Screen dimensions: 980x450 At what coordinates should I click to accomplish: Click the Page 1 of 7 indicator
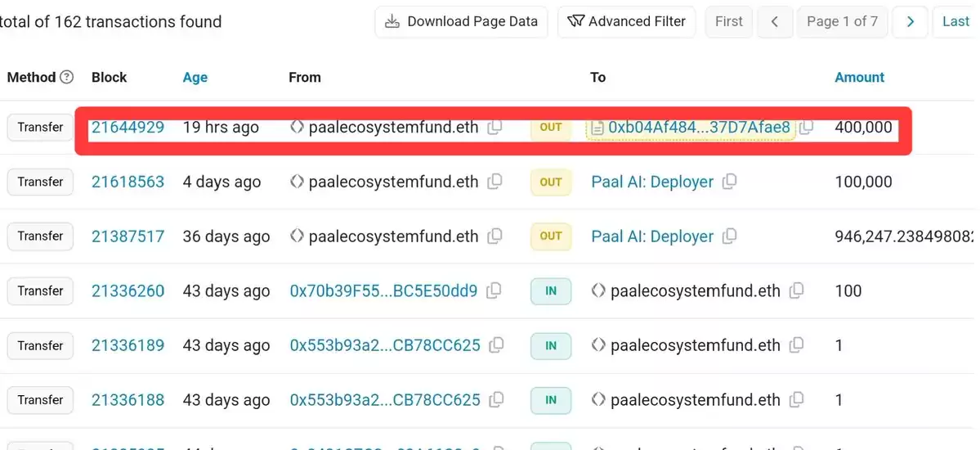click(842, 22)
